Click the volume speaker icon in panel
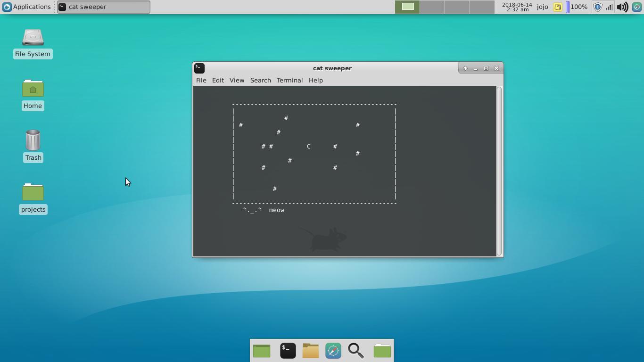This screenshot has width=644, height=362. pos(622,7)
